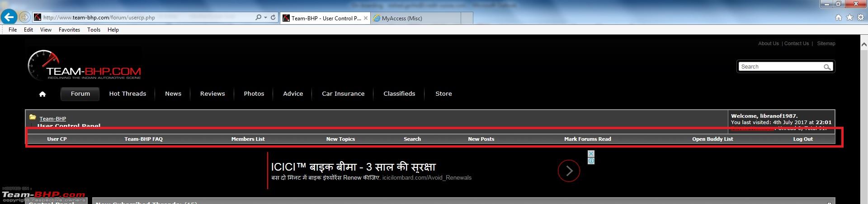The width and height of the screenshot is (868, 204).
Task: Click the browser Back arrow button
Action: click(x=9, y=17)
